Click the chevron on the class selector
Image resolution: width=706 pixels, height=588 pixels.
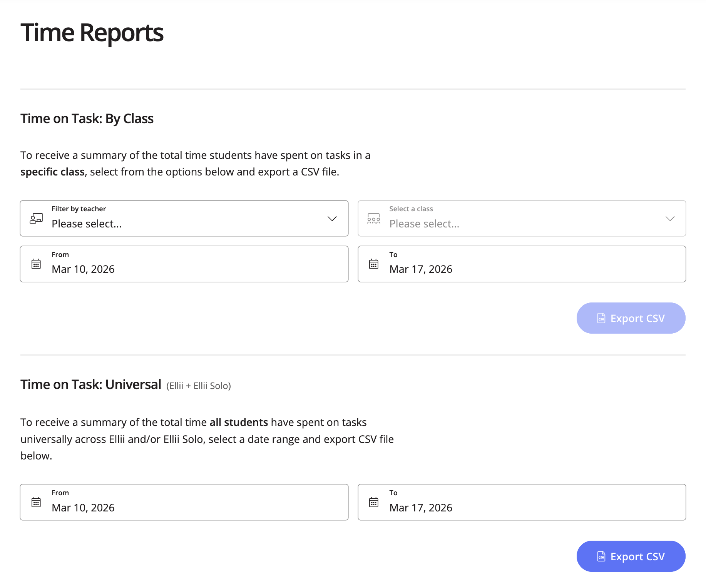pyautogui.click(x=669, y=219)
